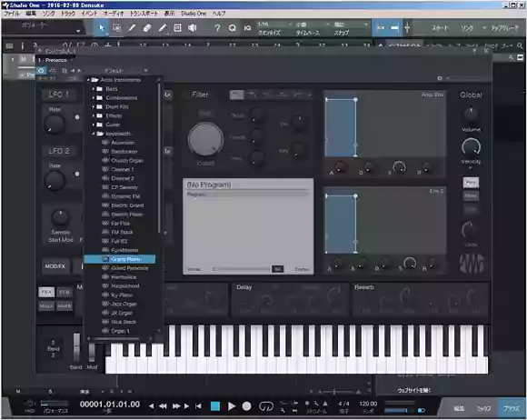Open the ファイル menu
Viewport: 527px width, 420px height.
point(12,14)
